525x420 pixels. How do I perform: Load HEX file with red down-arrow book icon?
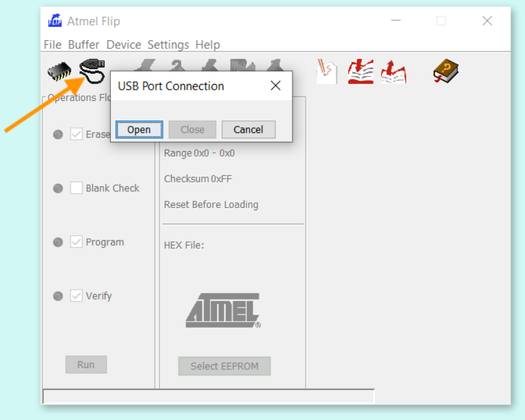tap(361, 71)
